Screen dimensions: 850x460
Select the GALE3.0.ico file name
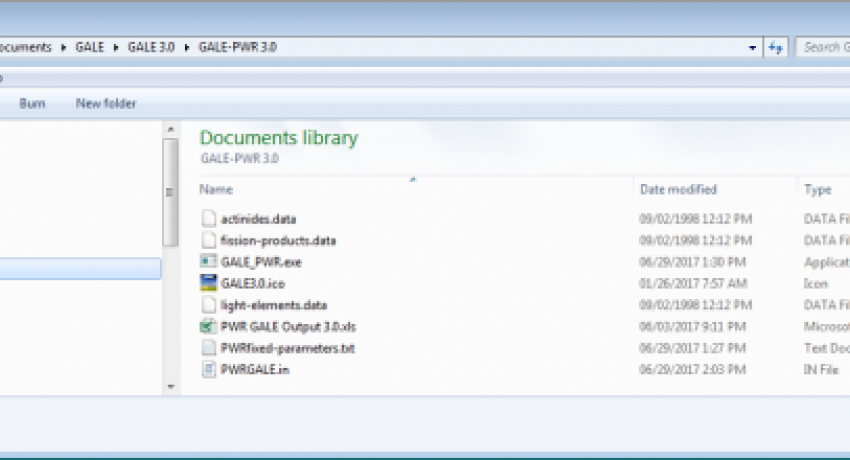tap(253, 284)
